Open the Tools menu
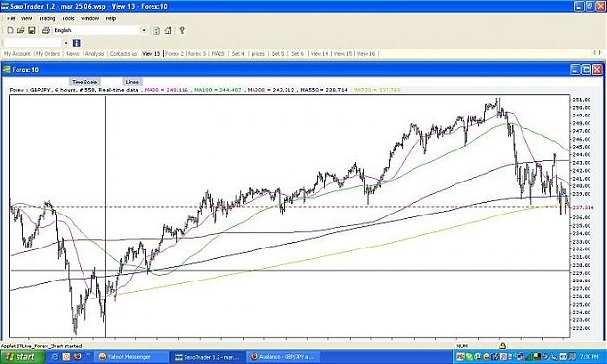Screen dimensions: 607x364 coord(68,18)
